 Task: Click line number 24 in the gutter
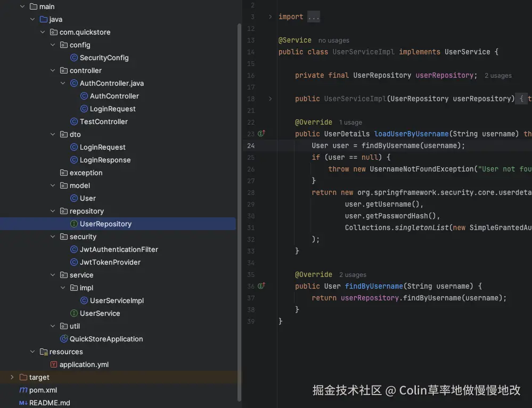(x=251, y=145)
